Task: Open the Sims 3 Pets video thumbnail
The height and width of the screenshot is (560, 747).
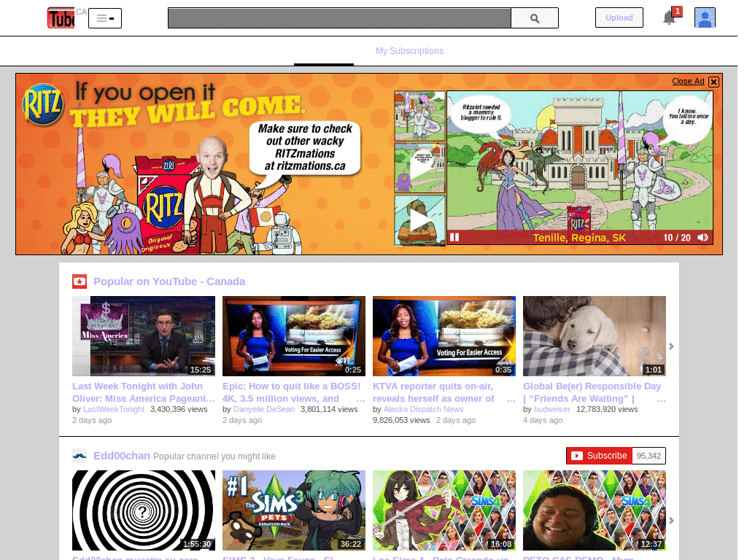Action: pyautogui.click(x=294, y=510)
